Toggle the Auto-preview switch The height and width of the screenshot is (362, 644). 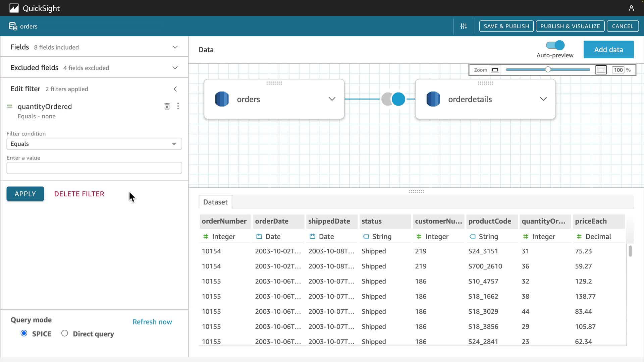pos(555,45)
